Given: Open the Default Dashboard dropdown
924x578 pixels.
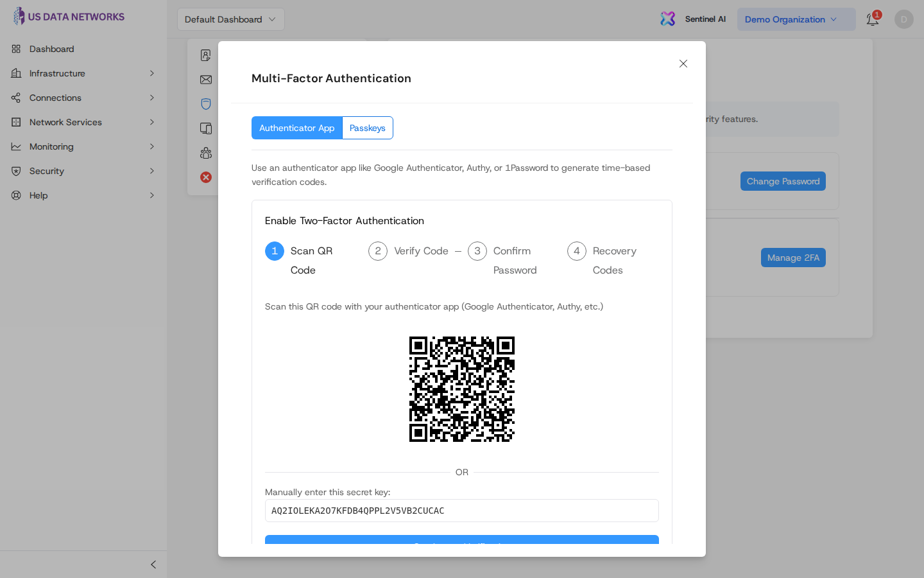Looking at the screenshot, I should click(231, 19).
